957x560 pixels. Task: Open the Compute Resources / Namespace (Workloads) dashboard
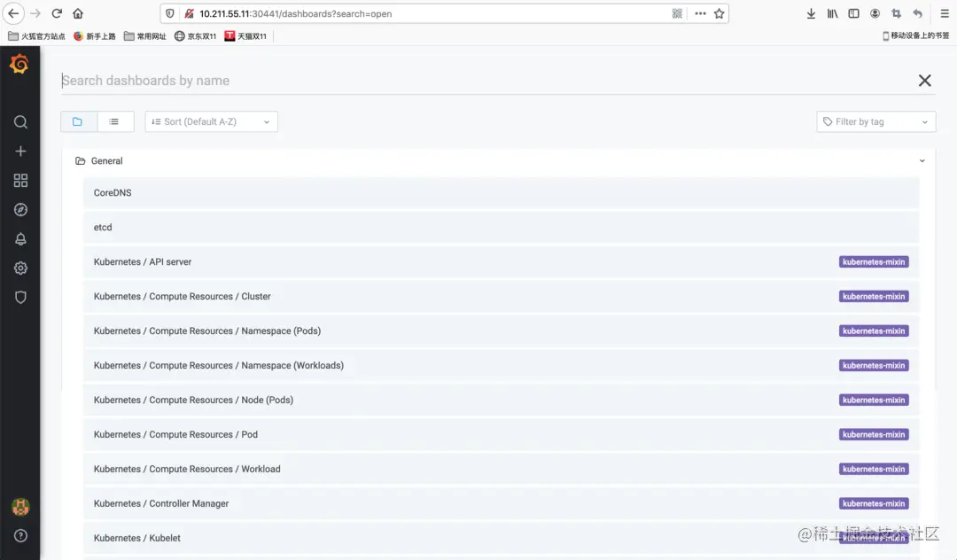pyautogui.click(x=501, y=365)
